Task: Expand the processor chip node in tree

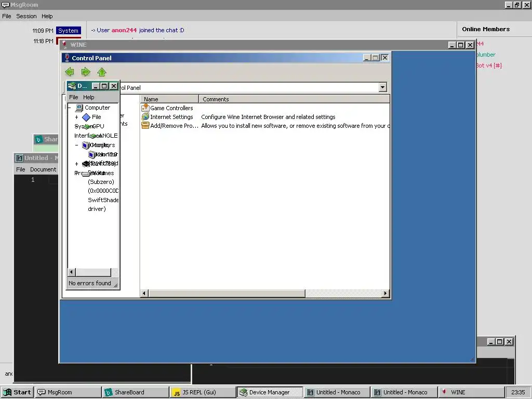Action: coord(76,164)
